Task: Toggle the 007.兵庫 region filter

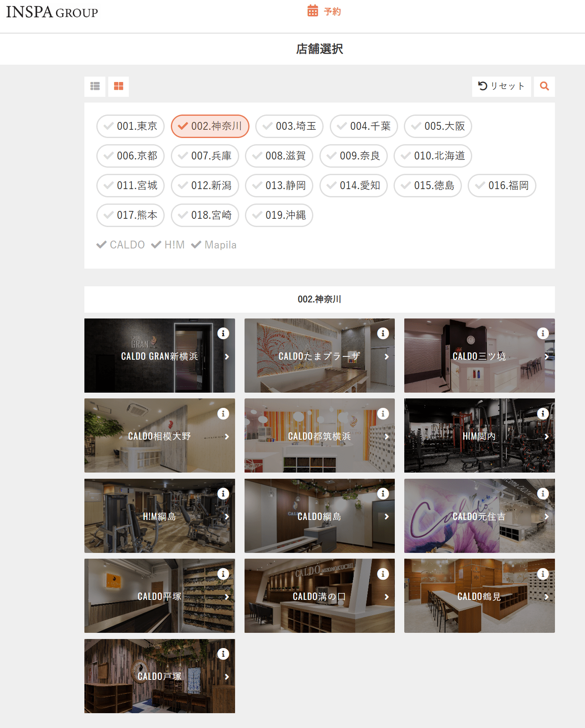Action: point(205,156)
